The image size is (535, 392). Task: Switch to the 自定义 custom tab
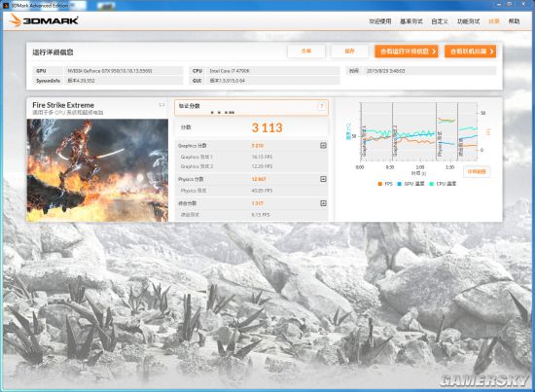click(x=440, y=21)
